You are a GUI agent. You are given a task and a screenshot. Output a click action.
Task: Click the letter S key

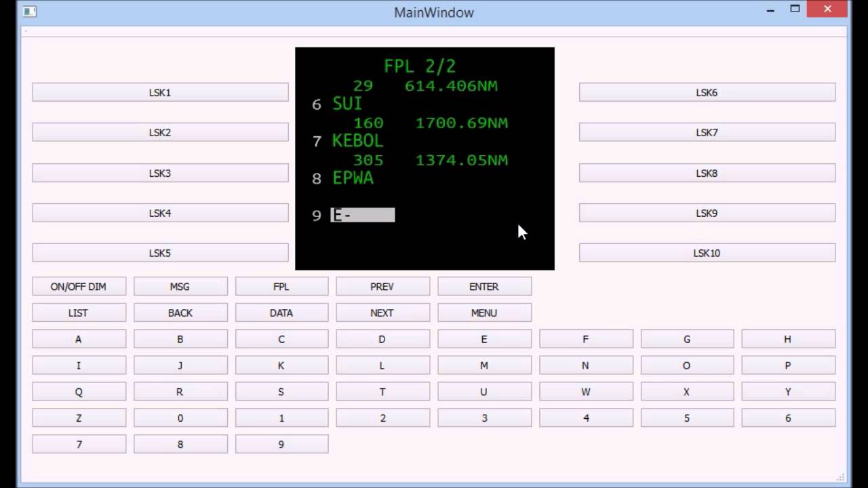(x=281, y=392)
